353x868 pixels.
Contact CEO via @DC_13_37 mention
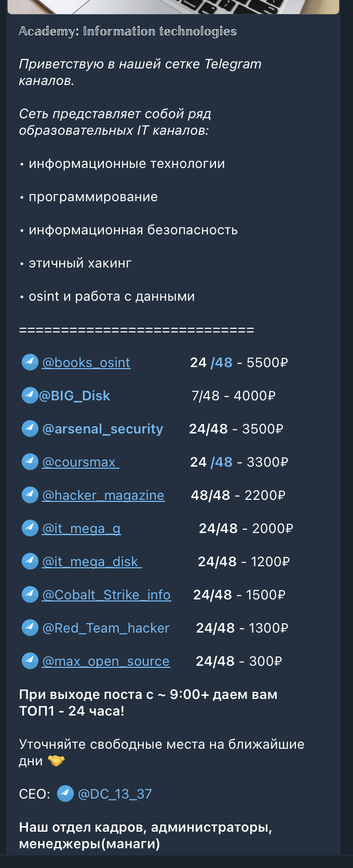tap(115, 794)
